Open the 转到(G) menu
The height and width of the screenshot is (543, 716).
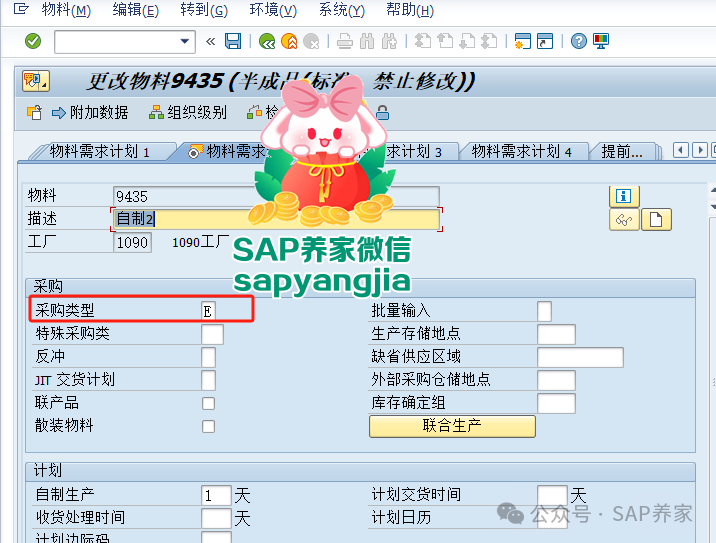204,10
